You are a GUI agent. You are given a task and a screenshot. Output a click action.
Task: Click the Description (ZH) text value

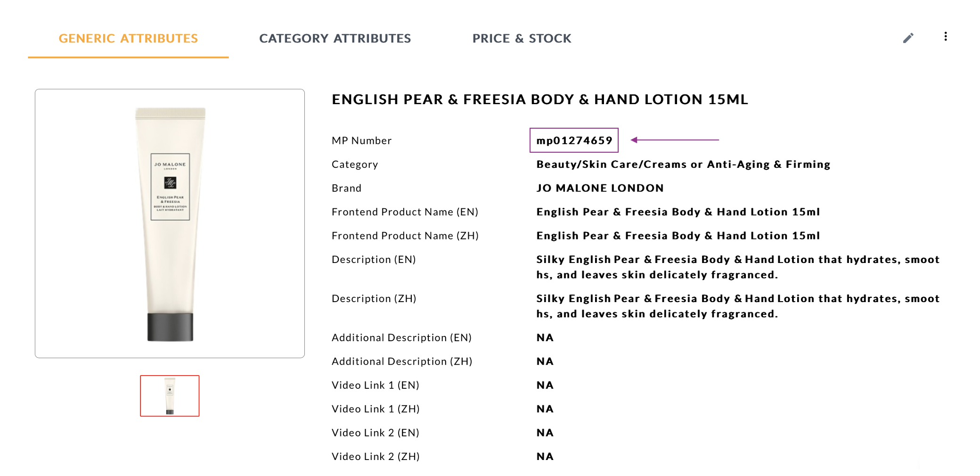pos(737,306)
